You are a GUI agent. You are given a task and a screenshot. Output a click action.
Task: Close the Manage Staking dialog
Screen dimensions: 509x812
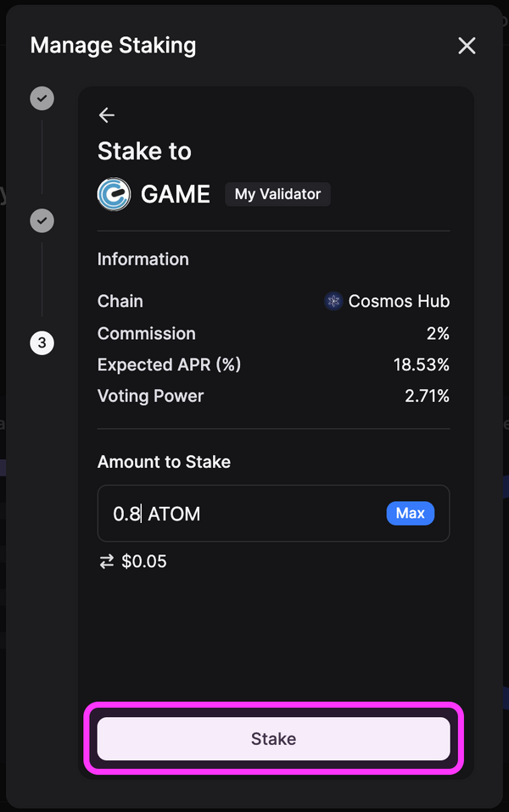tap(467, 46)
